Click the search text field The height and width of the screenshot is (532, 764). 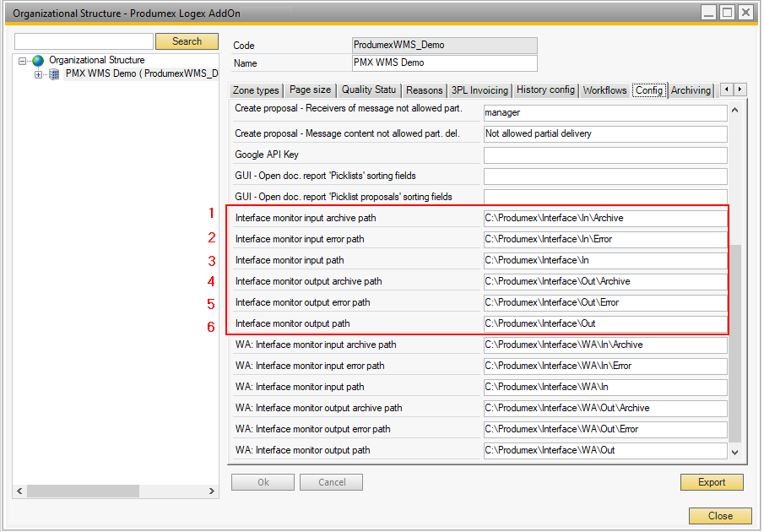pos(84,41)
